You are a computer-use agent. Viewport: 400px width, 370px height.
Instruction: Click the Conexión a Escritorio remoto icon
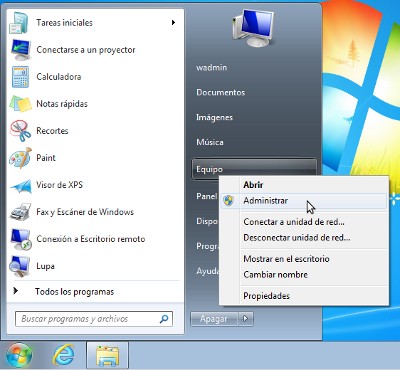[x=21, y=239]
